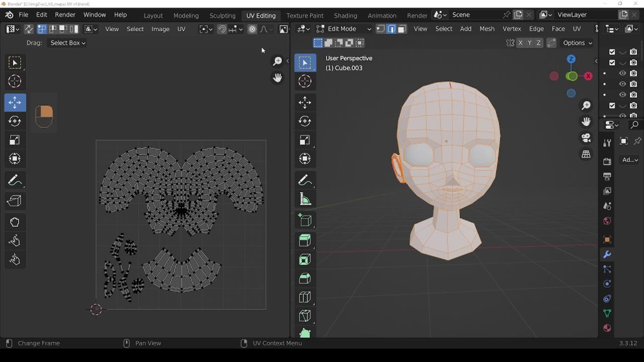Select the UV Grab sculpt tool
Image resolution: width=644 pixels, height=362 pixels.
pyautogui.click(x=15, y=222)
